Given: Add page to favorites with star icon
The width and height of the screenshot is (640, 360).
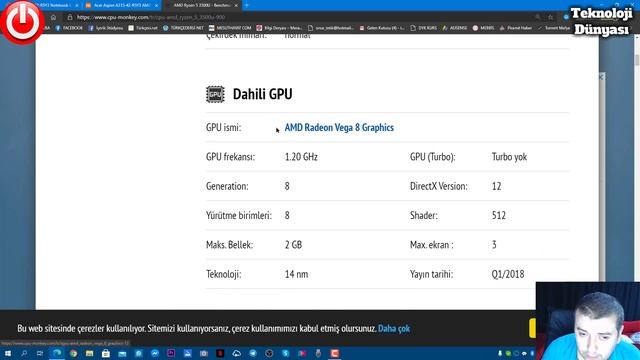Looking at the screenshot, I should [551, 17].
